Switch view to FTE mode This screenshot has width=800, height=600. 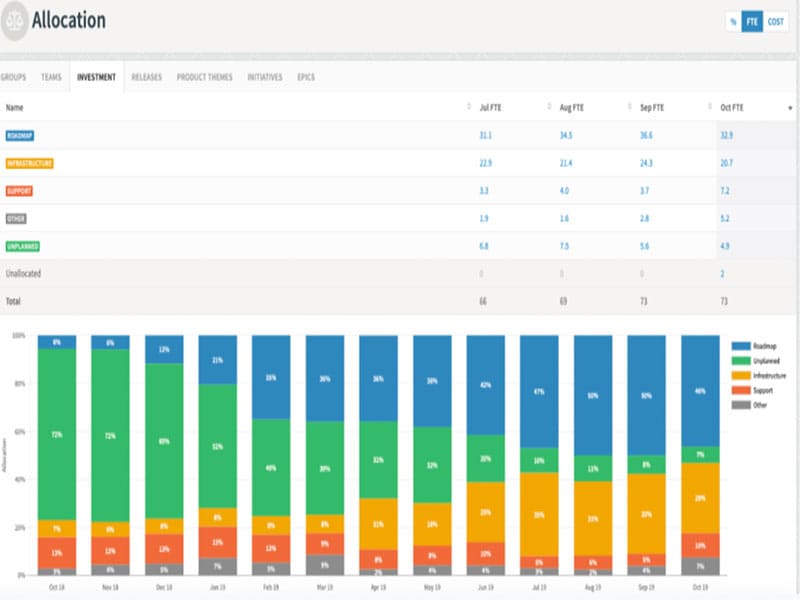click(752, 21)
